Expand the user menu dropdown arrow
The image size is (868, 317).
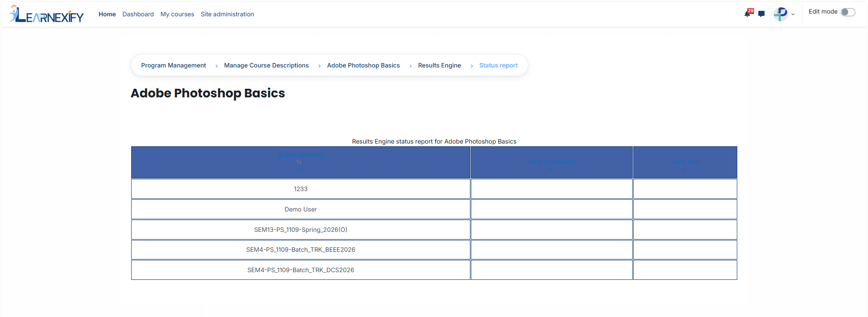pos(793,14)
